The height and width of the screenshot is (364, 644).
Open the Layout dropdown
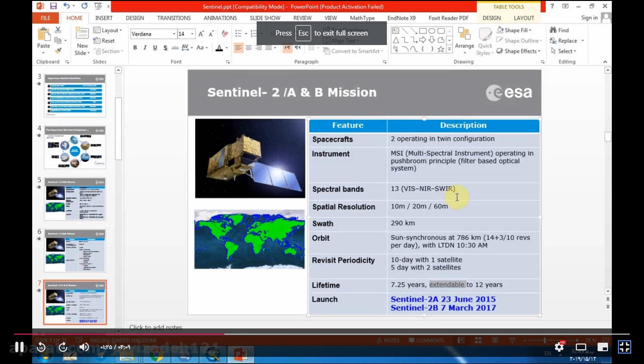[x=108, y=30]
